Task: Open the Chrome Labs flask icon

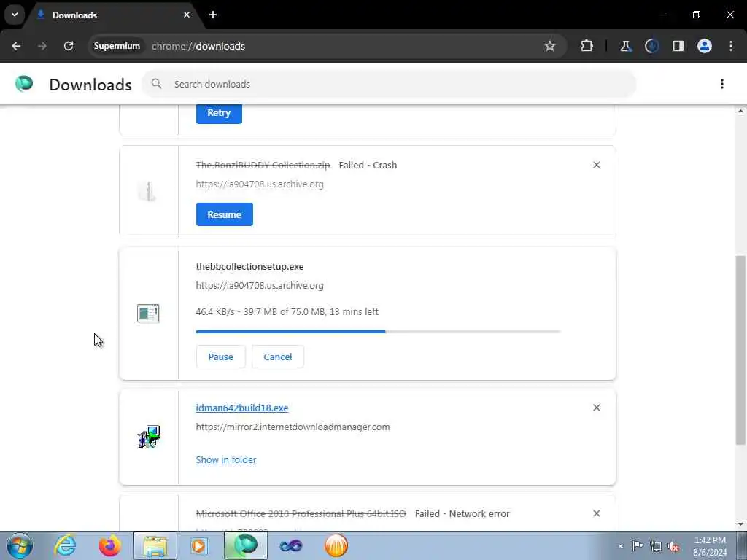Action: (625, 46)
